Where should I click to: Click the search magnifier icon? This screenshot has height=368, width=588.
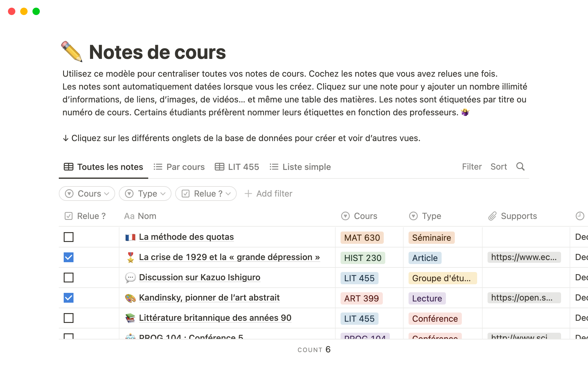[x=520, y=167]
